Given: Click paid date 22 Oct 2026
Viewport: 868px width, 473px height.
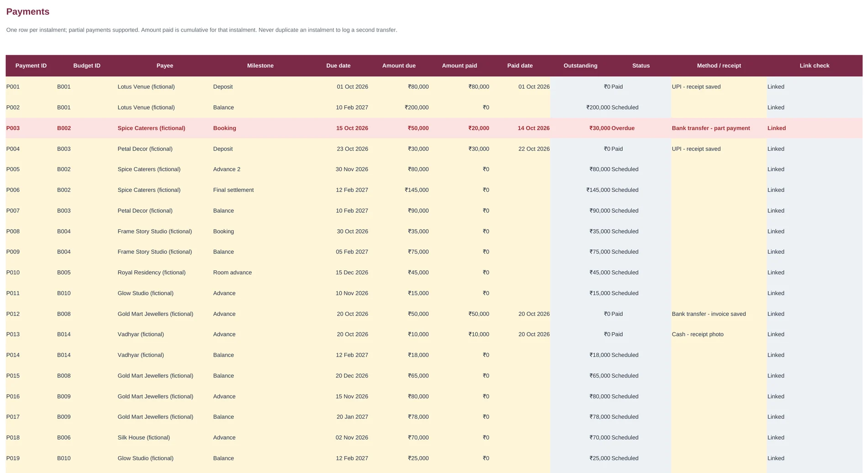Looking at the screenshot, I should pyautogui.click(x=520, y=149).
